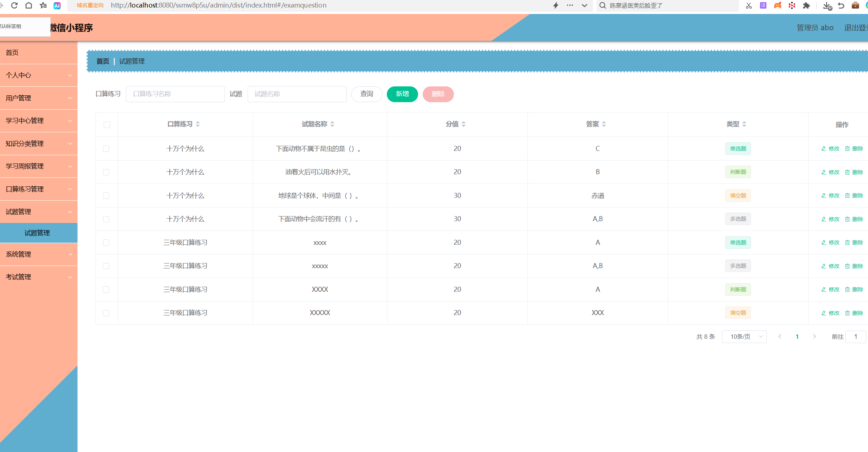The image size is (868, 452).
Task: Open the extensions puzzle icon
Action: [806, 5]
